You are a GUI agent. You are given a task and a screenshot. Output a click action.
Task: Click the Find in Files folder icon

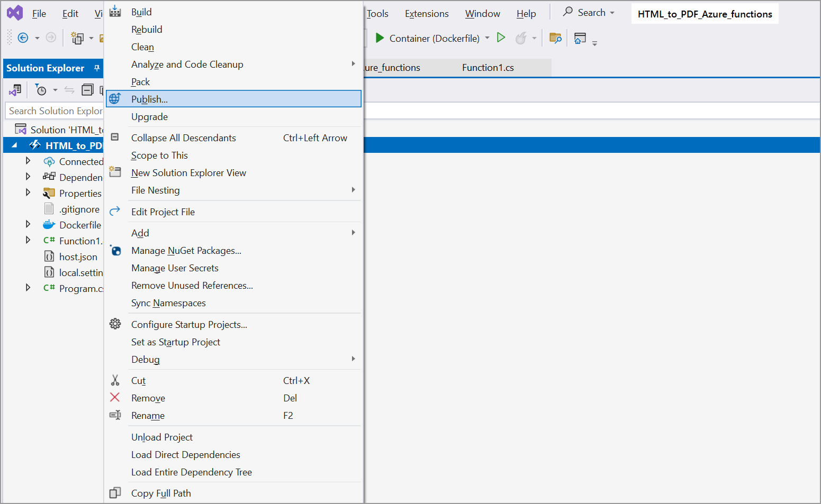click(555, 38)
